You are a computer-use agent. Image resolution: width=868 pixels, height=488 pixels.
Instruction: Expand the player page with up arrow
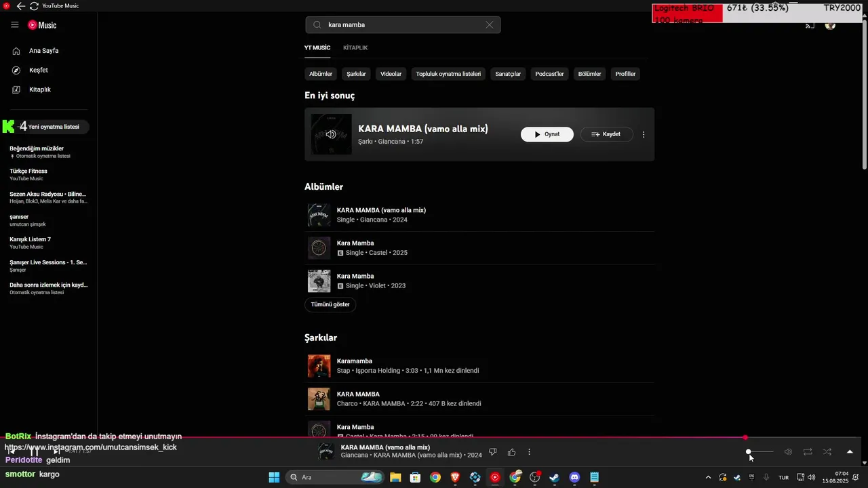click(x=850, y=452)
